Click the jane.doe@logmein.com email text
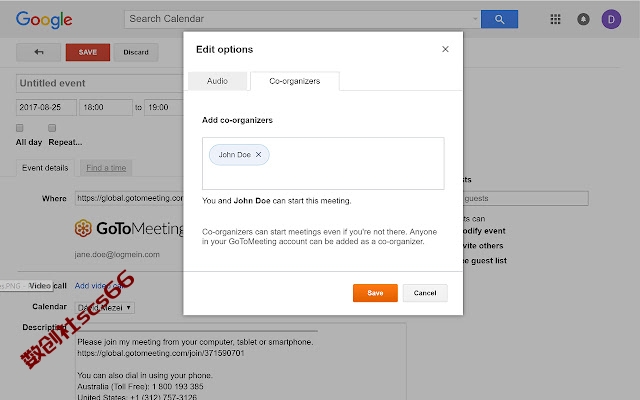Viewport: 640px width, 400px height. (x=117, y=254)
